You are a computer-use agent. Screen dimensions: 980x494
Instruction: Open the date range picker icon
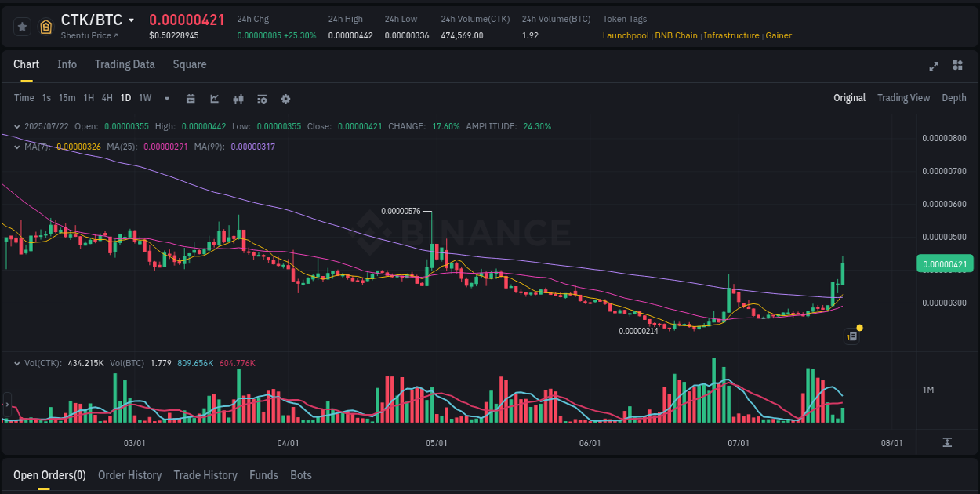tap(191, 99)
